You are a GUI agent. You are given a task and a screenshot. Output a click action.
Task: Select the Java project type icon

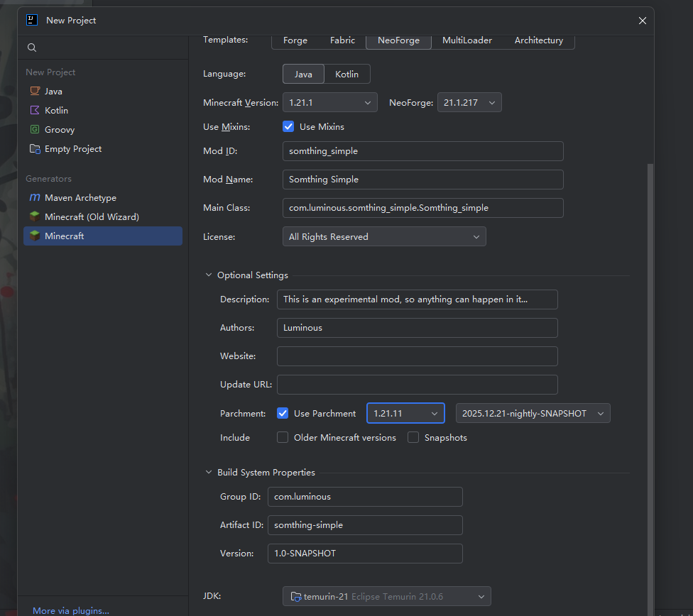35,92
